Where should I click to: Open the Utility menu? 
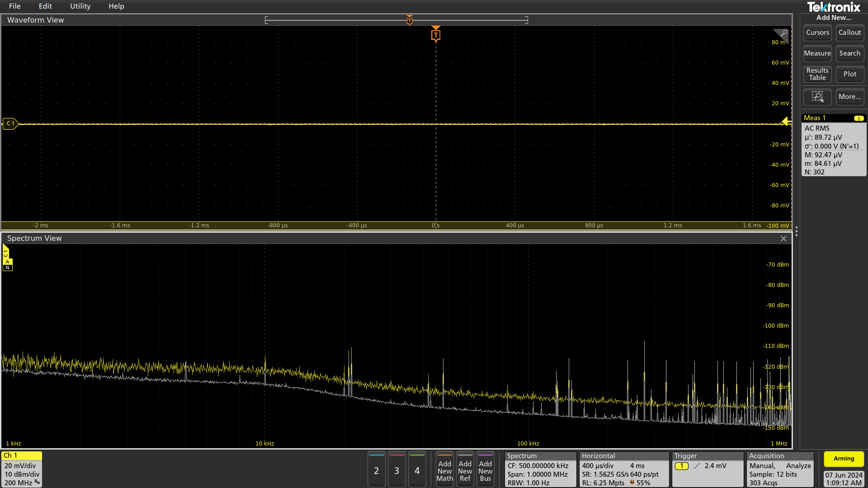click(x=80, y=6)
